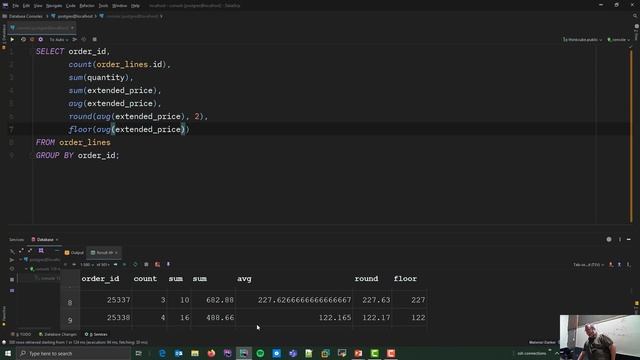This screenshot has height=360, width=640.
Task: Click the taskbar search box
Action: click(x=73, y=353)
